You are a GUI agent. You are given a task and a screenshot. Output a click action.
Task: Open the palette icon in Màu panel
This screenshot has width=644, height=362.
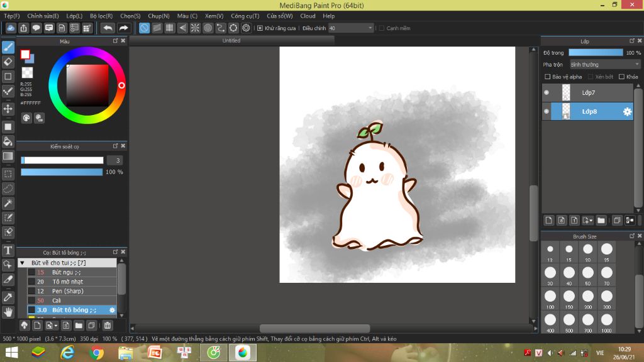pos(26,118)
